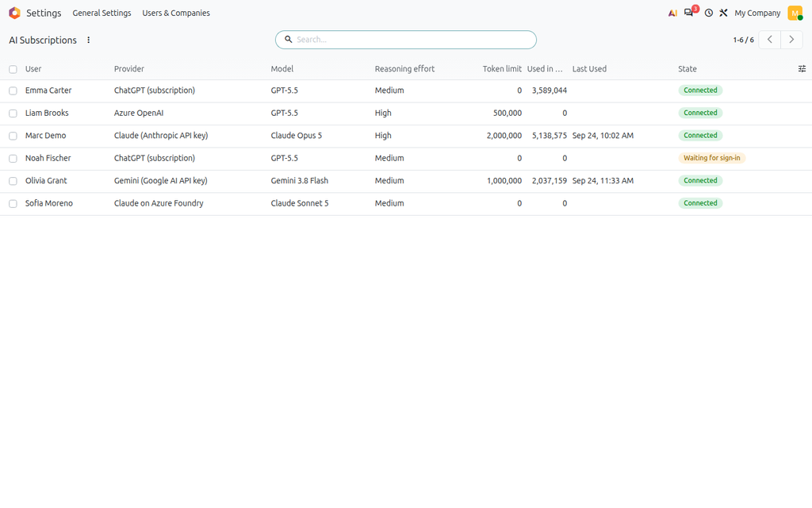812x508 pixels.
Task: Click the 500,000 token limit cell
Action: click(507, 113)
